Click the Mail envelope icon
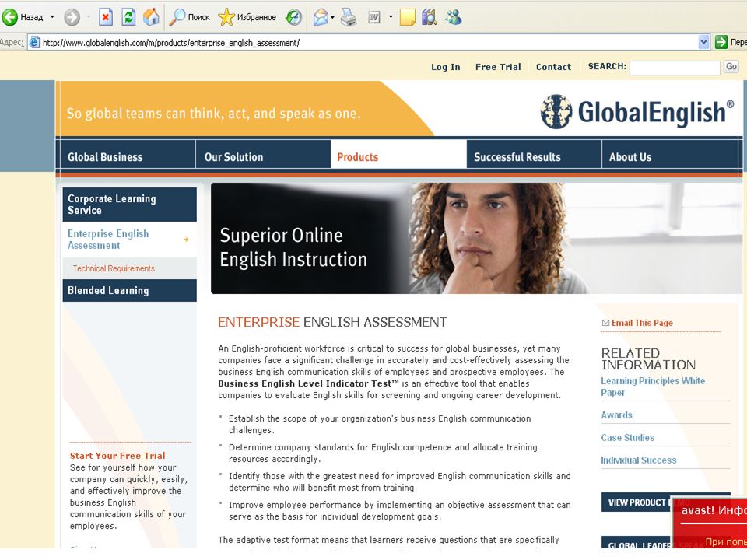This screenshot has width=747, height=560. (321, 18)
